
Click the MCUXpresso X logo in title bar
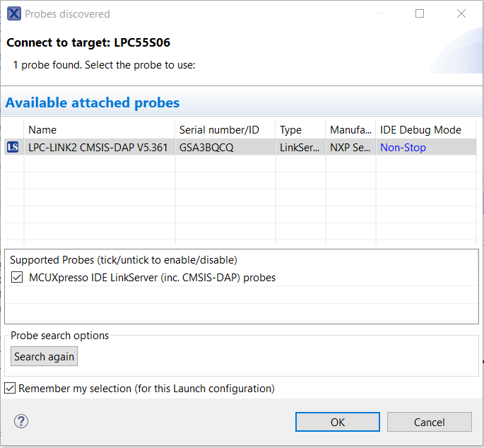click(x=13, y=13)
